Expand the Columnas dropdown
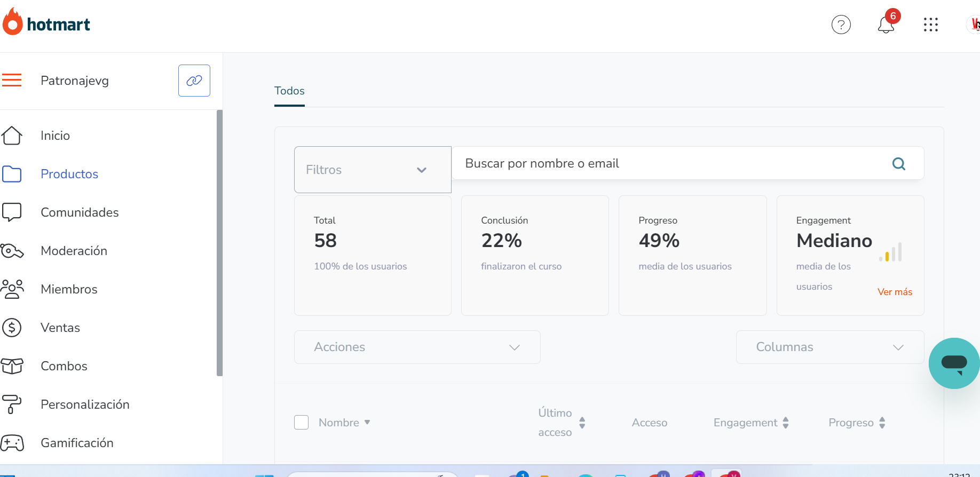 tap(829, 347)
